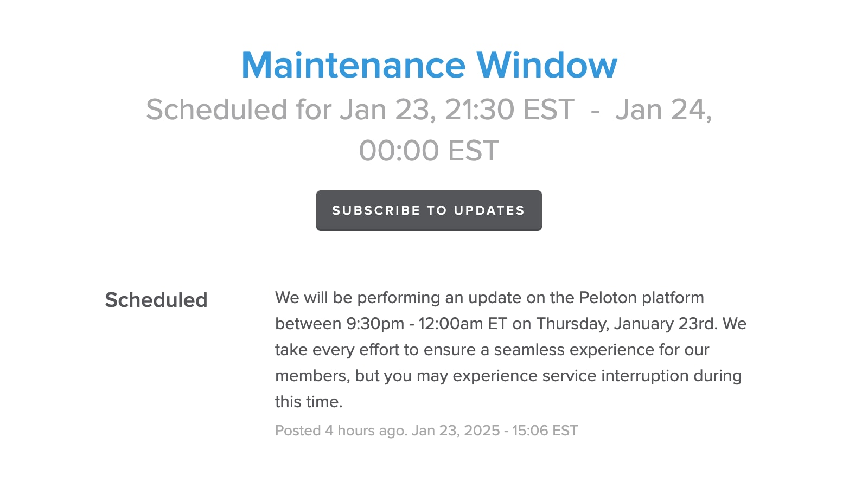
Task: Click the words 'Peloton platform'
Action: point(641,298)
